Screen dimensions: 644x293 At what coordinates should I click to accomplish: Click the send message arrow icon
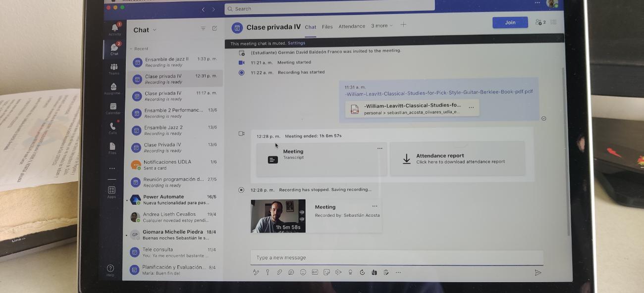click(537, 273)
